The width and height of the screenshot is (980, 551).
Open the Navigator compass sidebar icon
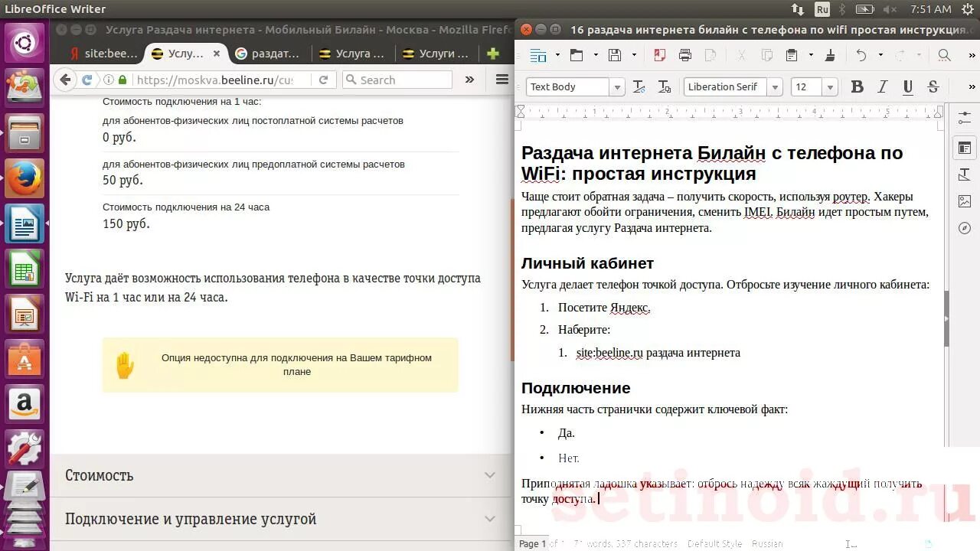(x=964, y=229)
